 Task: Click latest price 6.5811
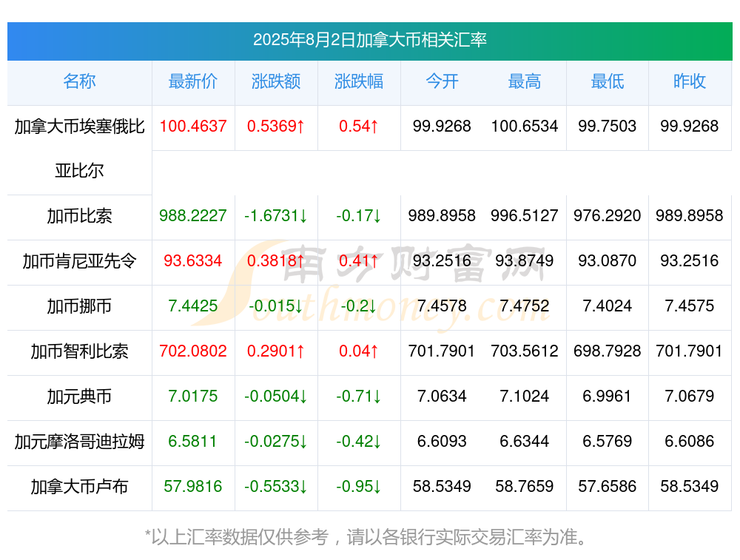click(193, 442)
